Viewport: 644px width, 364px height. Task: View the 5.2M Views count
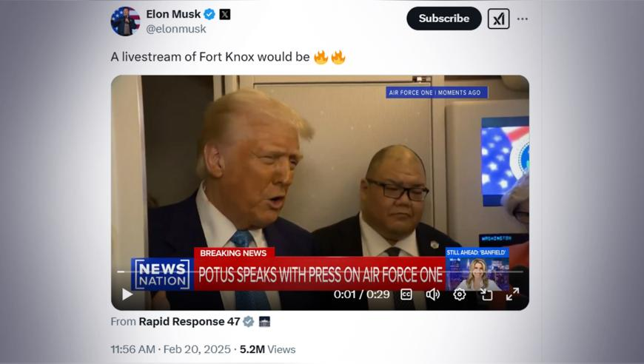pyautogui.click(x=268, y=349)
